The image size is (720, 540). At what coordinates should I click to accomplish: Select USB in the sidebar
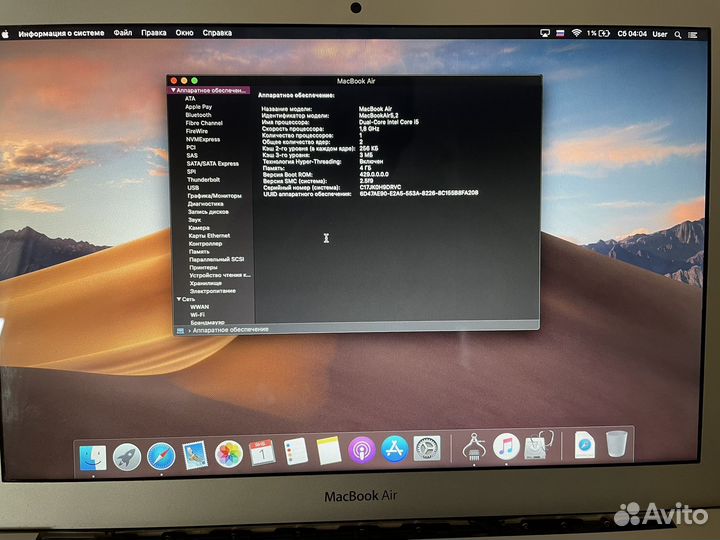click(193, 187)
